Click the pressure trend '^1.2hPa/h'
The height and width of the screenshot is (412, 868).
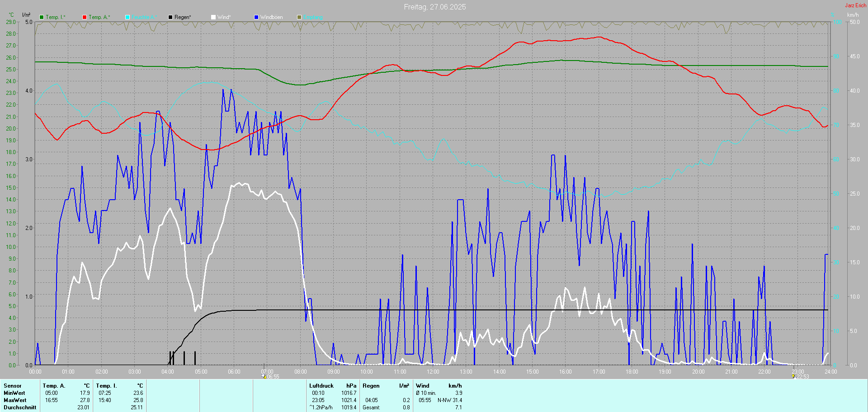click(321, 407)
